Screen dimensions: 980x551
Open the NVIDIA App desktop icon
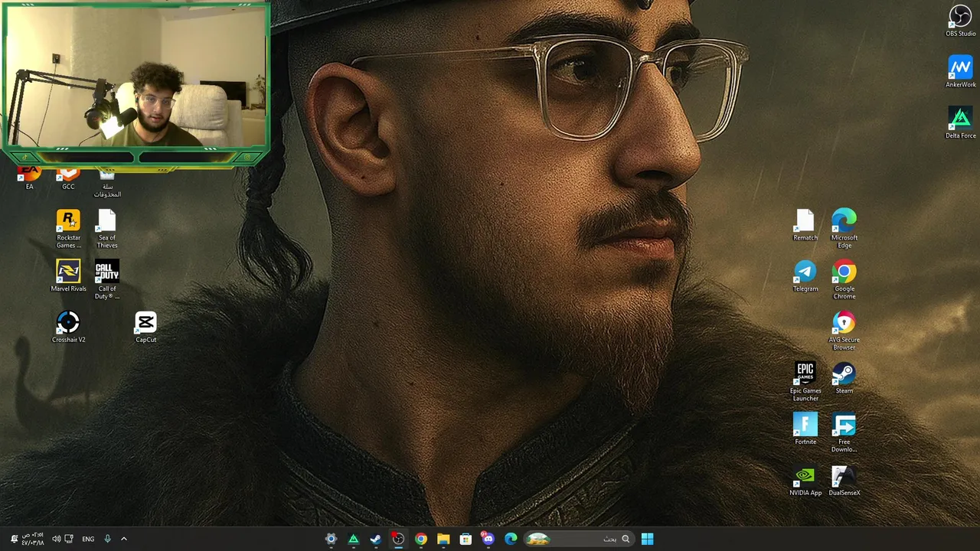(805, 481)
